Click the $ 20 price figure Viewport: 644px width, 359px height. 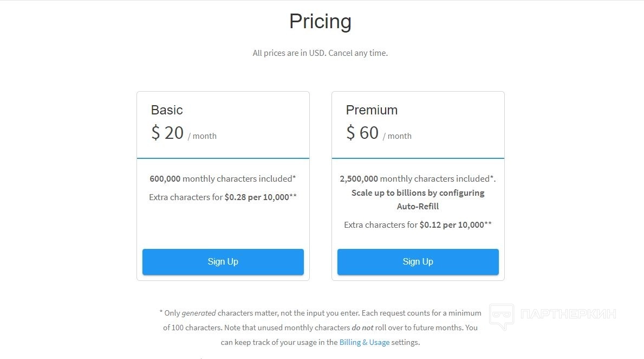(x=167, y=133)
